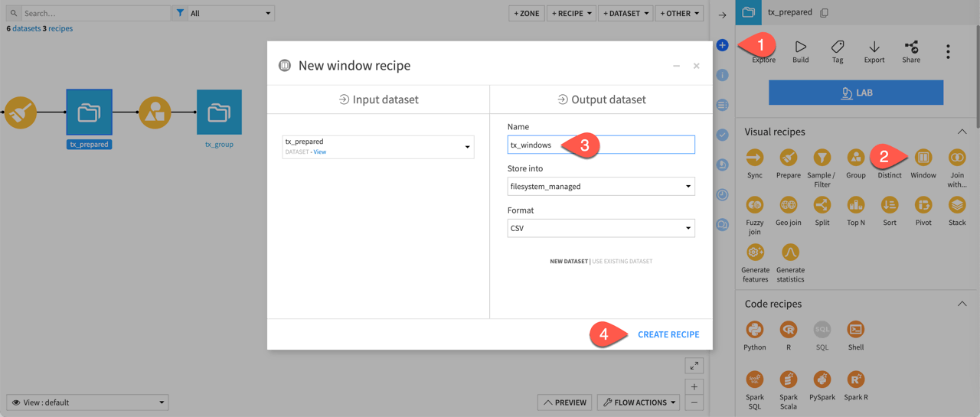Choose the Sort recipe icon
The height and width of the screenshot is (417, 980).
890,205
